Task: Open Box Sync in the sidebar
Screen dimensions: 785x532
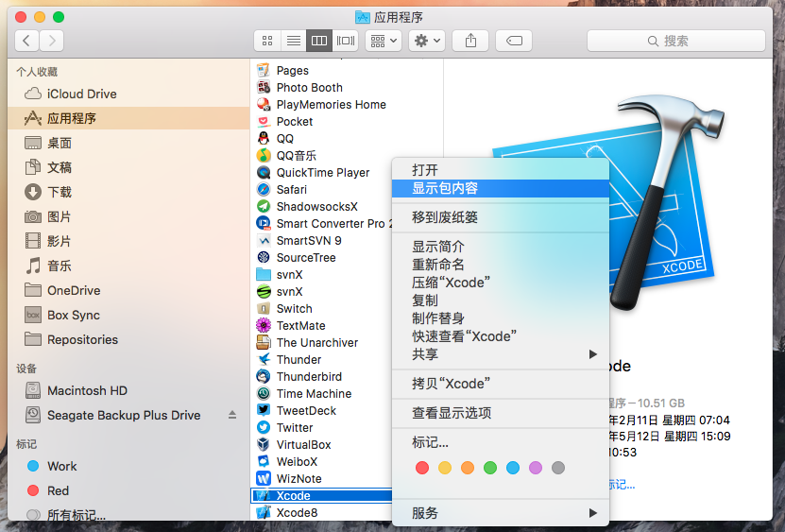Action: click(128, 315)
